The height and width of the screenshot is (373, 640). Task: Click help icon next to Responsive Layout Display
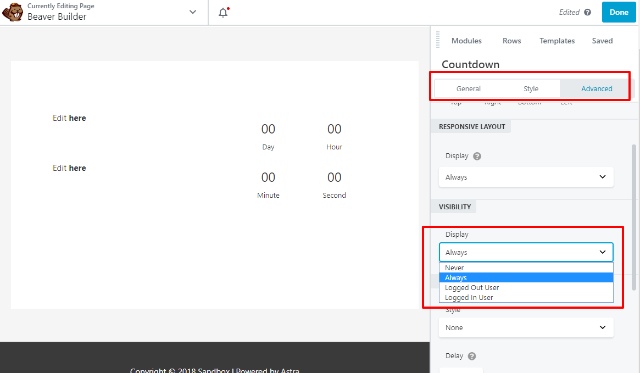(477, 156)
